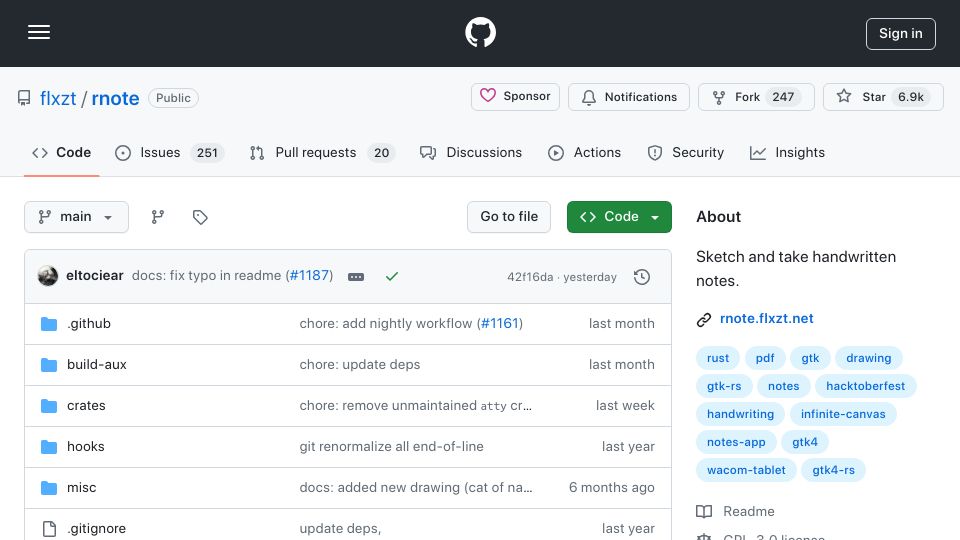The width and height of the screenshot is (960, 540).
Task: Open the .gitignore file
Action: [x=96, y=528]
